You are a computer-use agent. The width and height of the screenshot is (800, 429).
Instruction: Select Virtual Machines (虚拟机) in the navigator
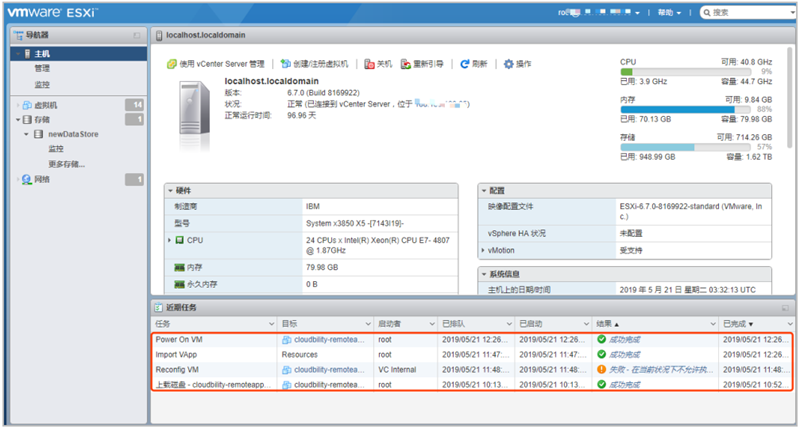(x=46, y=105)
